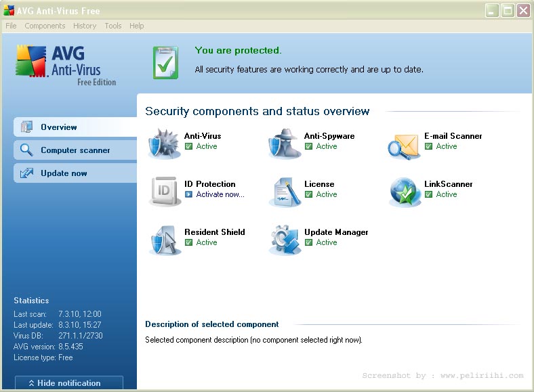Open the Components menu
Screen dimensions: 534x392
click(x=45, y=26)
